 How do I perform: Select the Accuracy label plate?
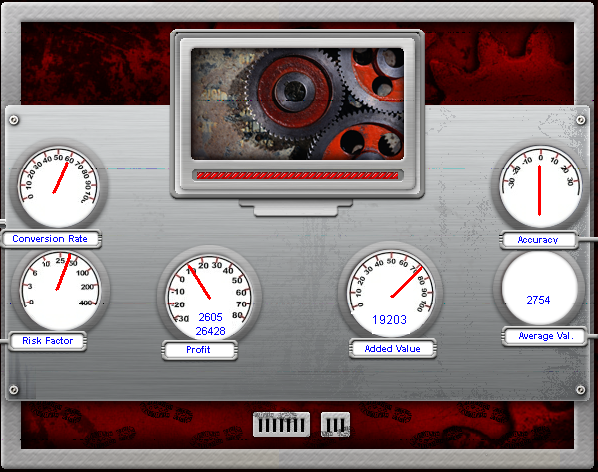[x=539, y=240]
